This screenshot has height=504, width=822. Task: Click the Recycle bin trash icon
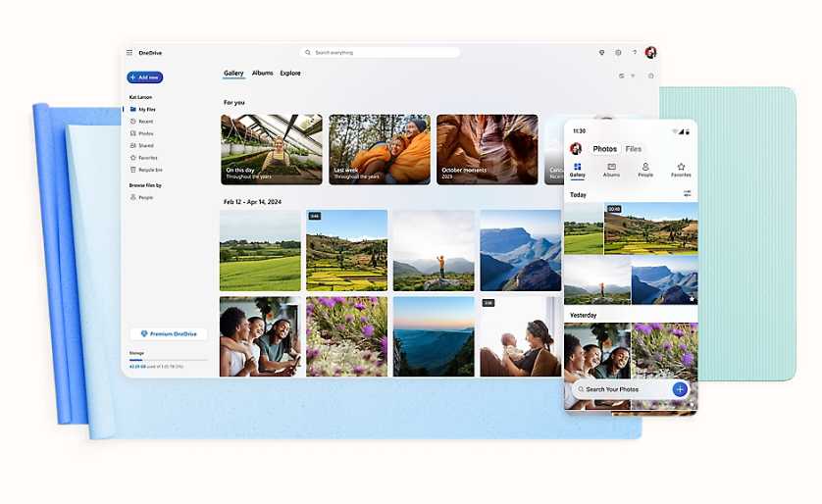tap(133, 170)
